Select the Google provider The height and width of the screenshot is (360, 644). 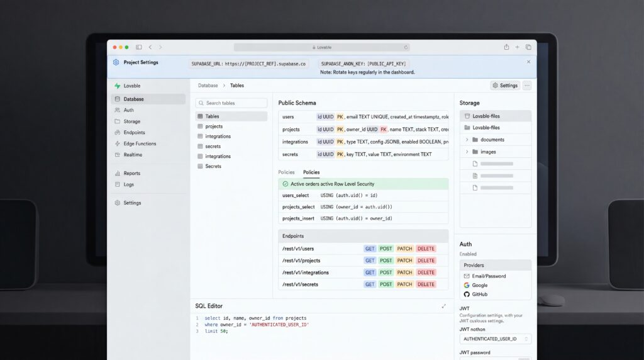click(496, 285)
